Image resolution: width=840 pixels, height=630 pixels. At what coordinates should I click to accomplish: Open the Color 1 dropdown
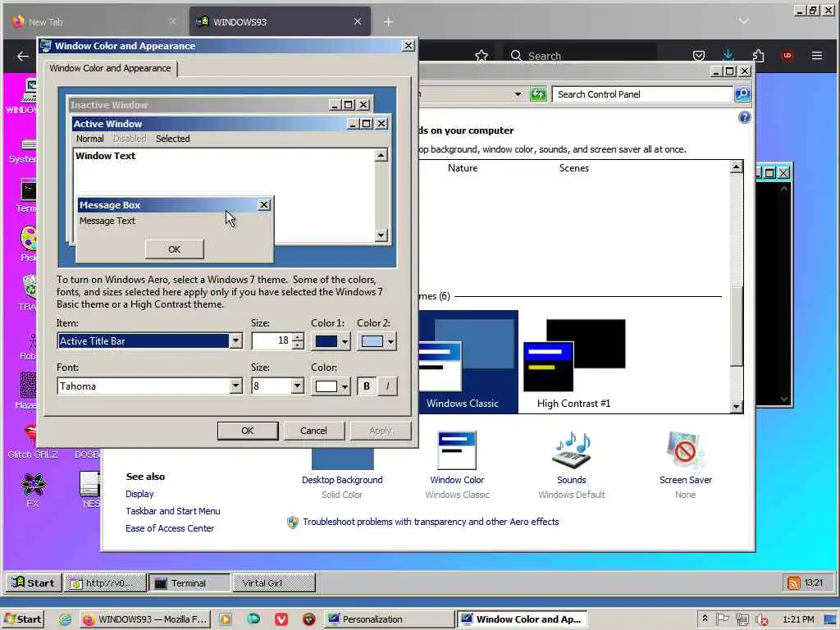coord(331,341)
